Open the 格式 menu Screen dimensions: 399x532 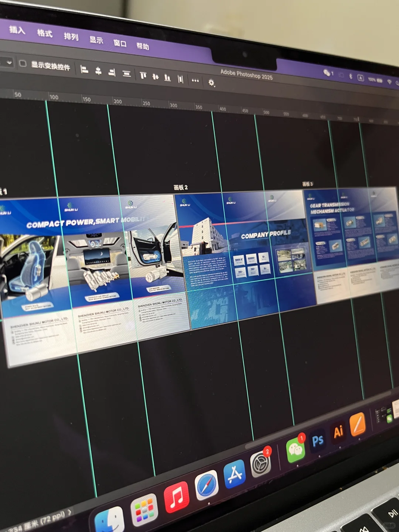click(45, 33)
